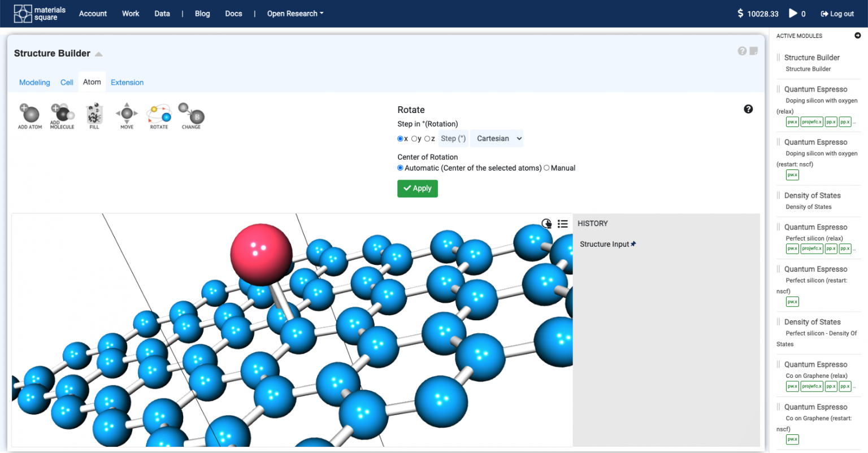
Task: Switch to the Cell tab
Action: click(66, 82)
